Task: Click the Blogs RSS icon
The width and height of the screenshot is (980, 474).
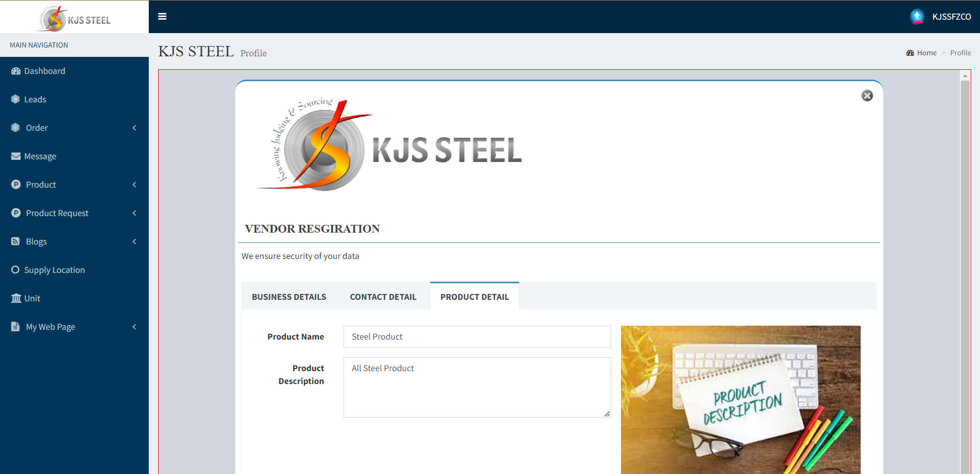Action: coord(15,241)
